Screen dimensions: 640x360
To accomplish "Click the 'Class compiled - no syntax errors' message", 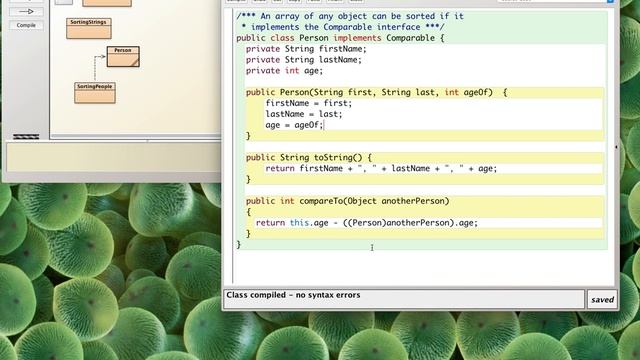I will click(293, 295).
